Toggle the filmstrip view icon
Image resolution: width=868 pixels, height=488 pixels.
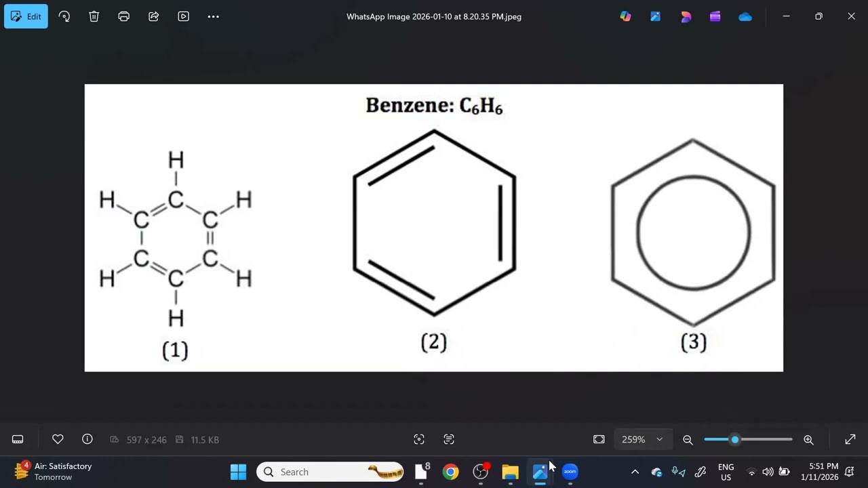click(x=18, y=439)
